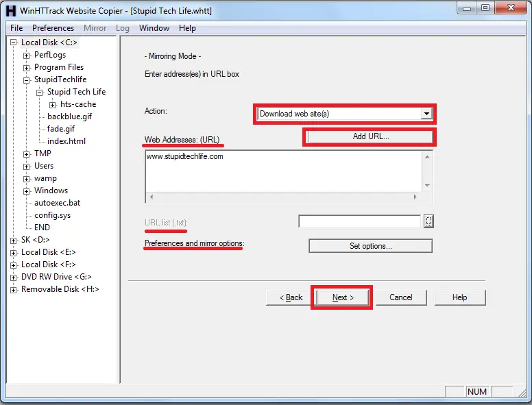The height and width of the screenshot is (405, 532).
Task: Open the Action dropdown arrow
Action: point(426,114)
